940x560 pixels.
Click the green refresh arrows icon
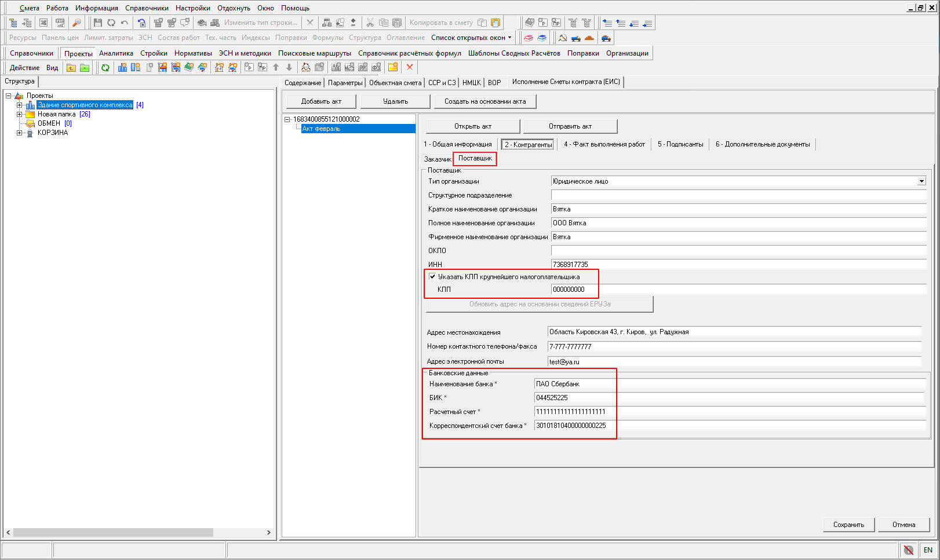(105, 68)
